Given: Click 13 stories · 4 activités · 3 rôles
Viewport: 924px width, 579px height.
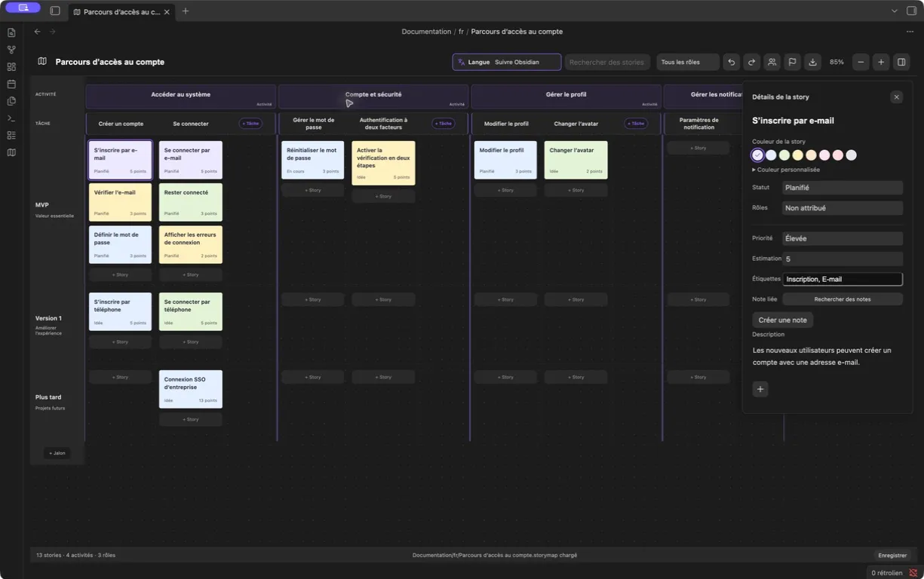Looking at the screenshot, I should [x=75, y=555].
